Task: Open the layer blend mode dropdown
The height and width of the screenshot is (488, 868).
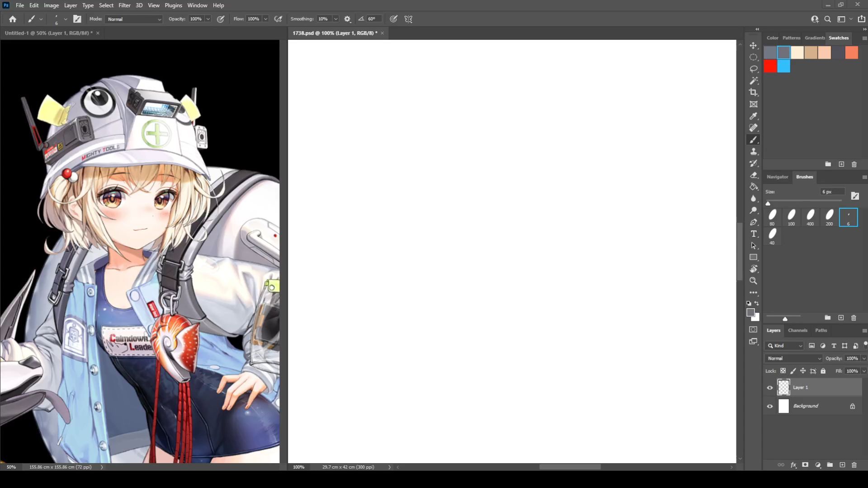Action: click(794, 358)
